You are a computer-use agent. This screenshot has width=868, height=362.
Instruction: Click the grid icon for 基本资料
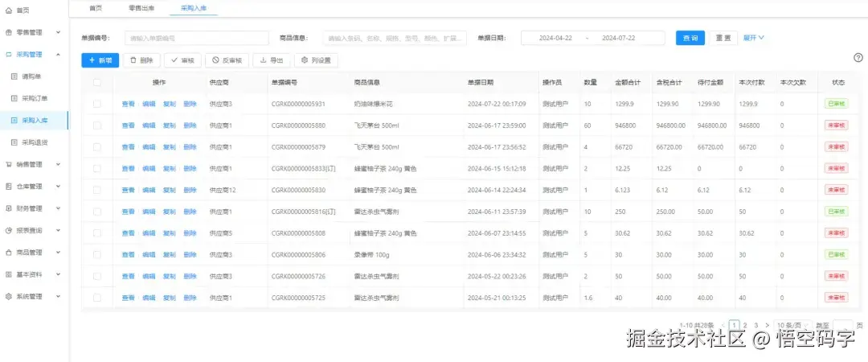pos(8,274)
